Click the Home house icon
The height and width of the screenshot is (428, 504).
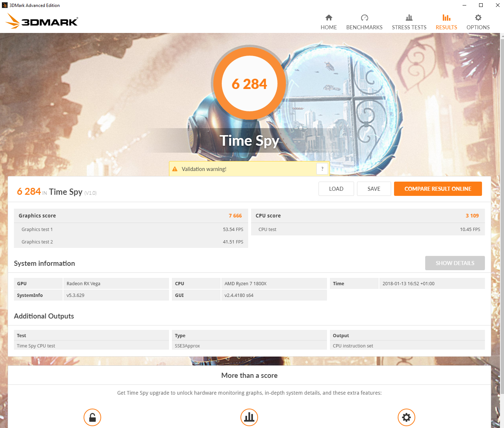(x=329, y=18)
